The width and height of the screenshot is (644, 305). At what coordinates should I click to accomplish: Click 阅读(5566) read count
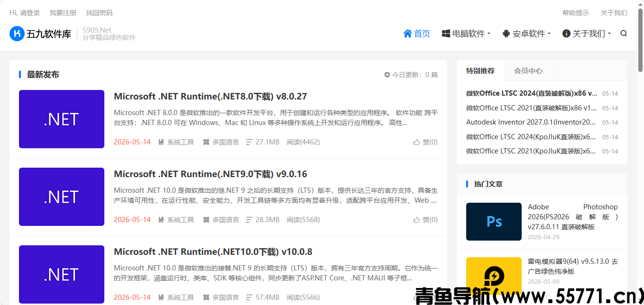[304, 297]
